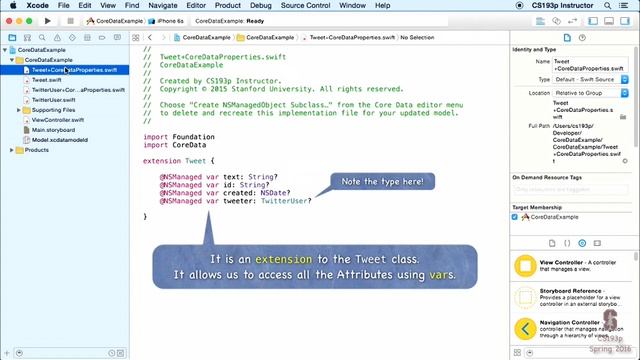This screenshot has height=360, width=640.
Task: Open the Report navigator
Action: [117, 38]
